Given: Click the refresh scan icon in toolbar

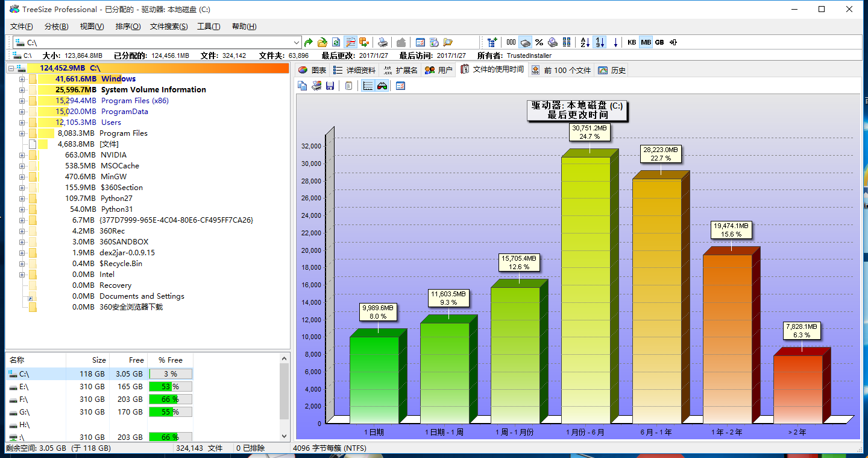Looking at the screenshot, I should click(x=336, y=42).
